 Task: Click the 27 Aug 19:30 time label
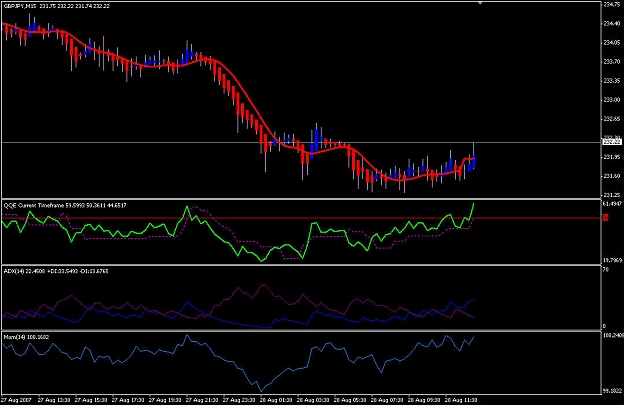pos(165,400)
